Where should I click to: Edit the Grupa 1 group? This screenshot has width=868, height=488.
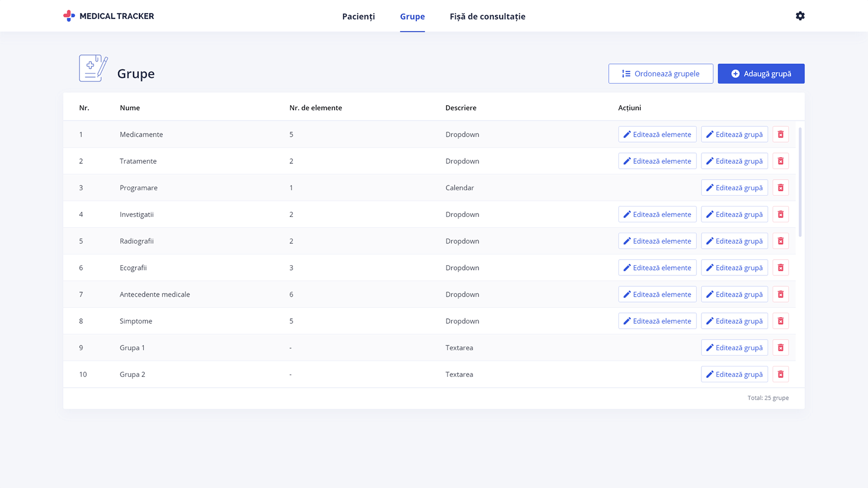(735, 348)
